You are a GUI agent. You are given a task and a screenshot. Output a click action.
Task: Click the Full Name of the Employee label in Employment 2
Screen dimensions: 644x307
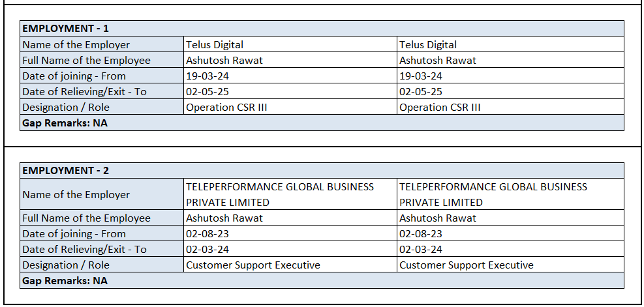86,218
